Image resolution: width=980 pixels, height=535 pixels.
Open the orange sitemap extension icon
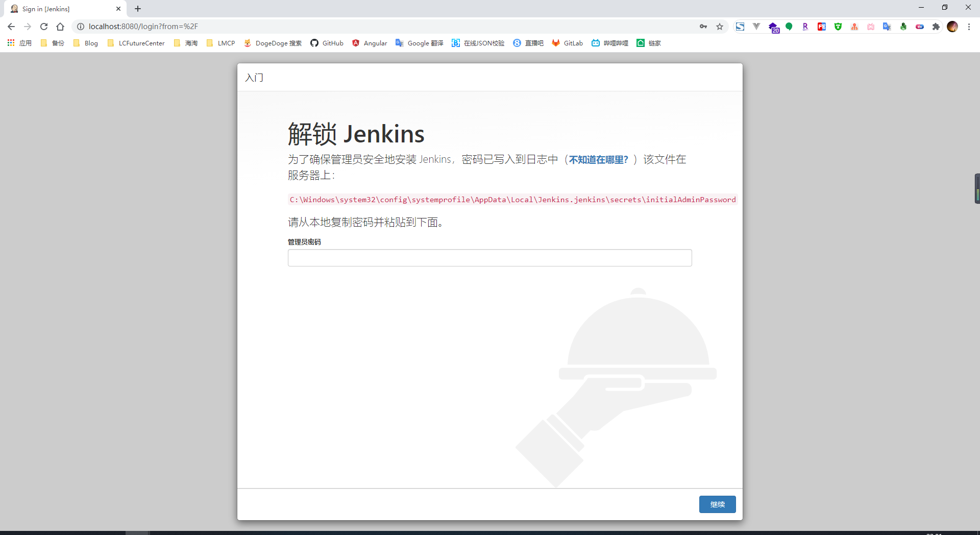tap(854, 27)
